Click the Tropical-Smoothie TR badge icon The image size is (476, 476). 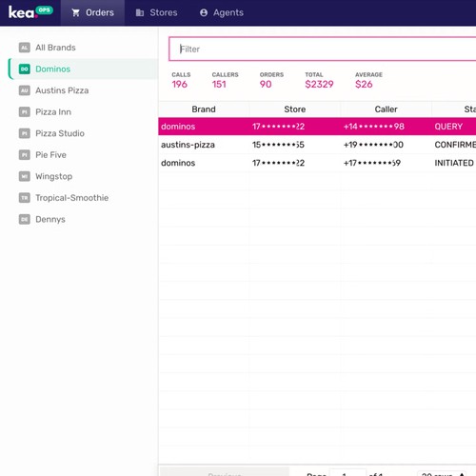tap(25, 198)
